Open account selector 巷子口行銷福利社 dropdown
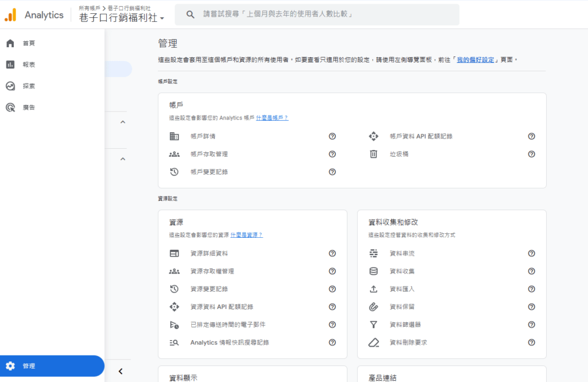The width and height of the screenshot is (588, 382). click(122, 18)
